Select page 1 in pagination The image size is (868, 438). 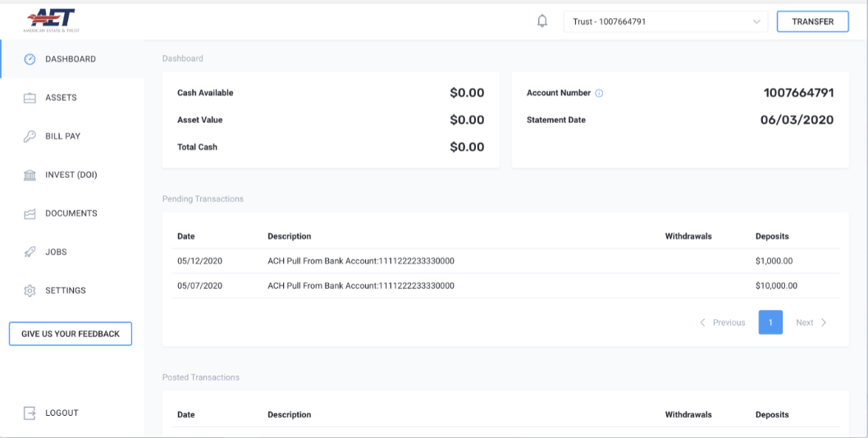tap(770, 322)
